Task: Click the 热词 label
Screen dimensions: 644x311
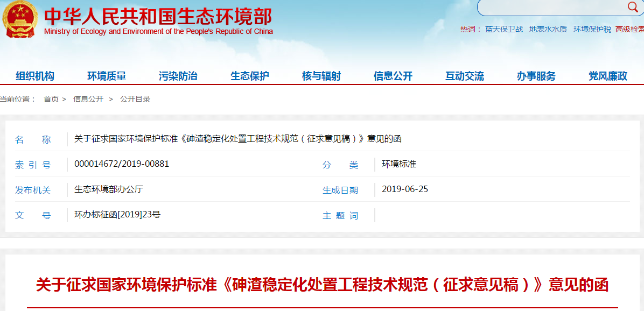Action: (x=471, y=30)
